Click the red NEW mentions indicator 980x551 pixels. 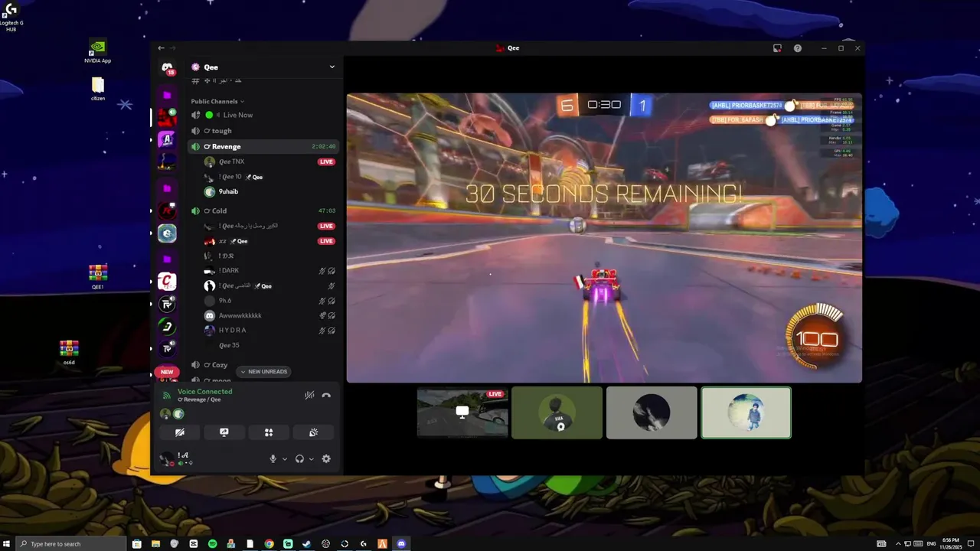click(167, 372)
